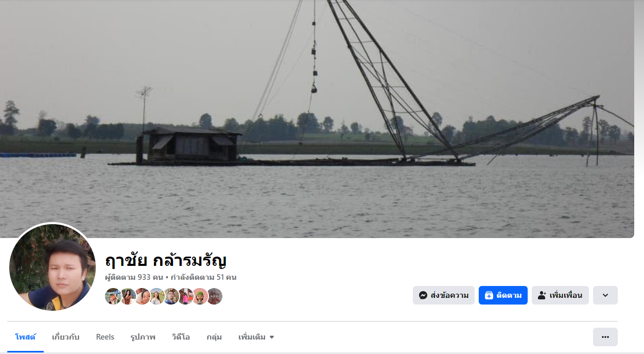Click the Messenger icon in ส่งข้อความ button
644x354 pixels.
tap(423, 295)
